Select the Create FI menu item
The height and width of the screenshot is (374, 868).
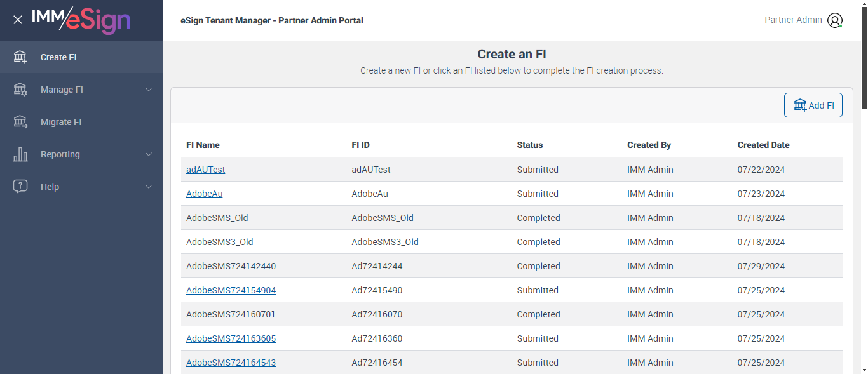click(58, 57)
